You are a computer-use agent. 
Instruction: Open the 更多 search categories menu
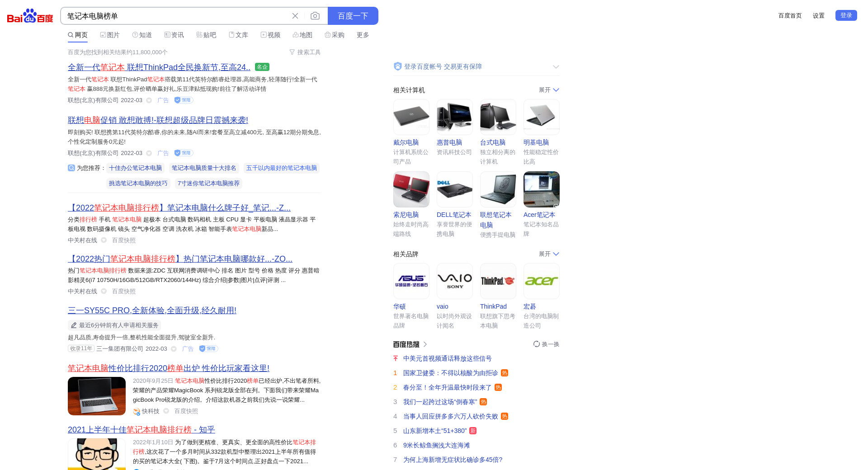point(363,35)
